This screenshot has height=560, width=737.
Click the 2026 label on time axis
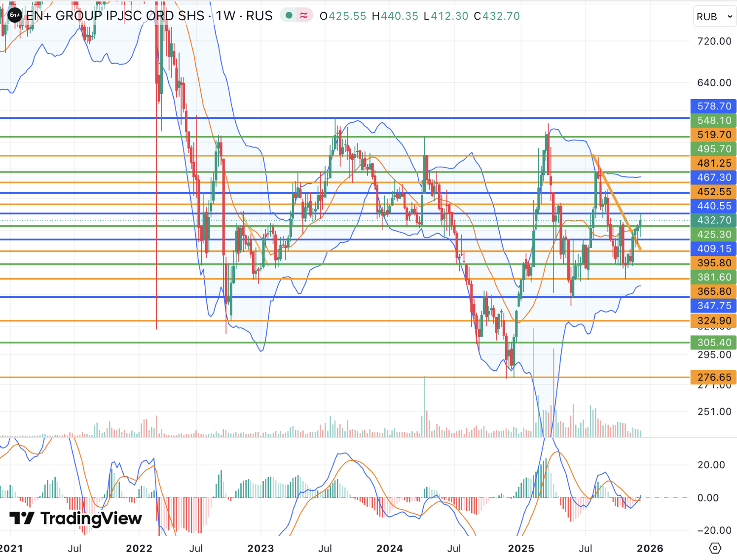tap(650, 548)
